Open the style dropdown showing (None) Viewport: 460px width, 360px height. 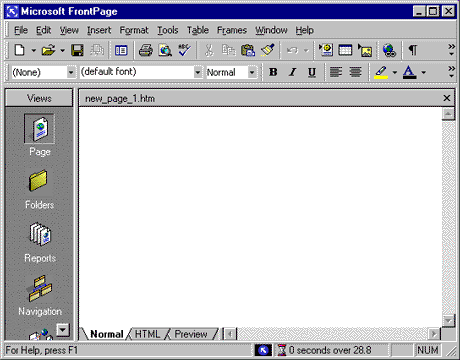[71, 72]
